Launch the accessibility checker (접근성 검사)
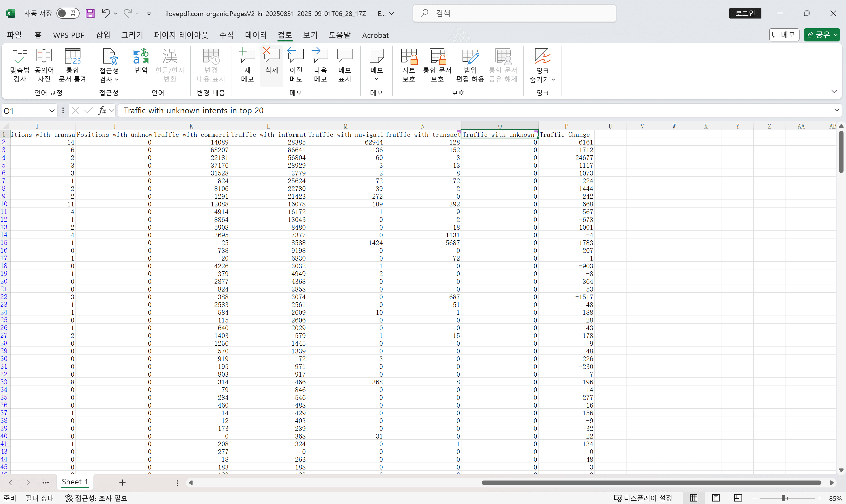Image resolution: width=846 pixels, height=504 pixels. pyautogui.click(x=109, y=65)
